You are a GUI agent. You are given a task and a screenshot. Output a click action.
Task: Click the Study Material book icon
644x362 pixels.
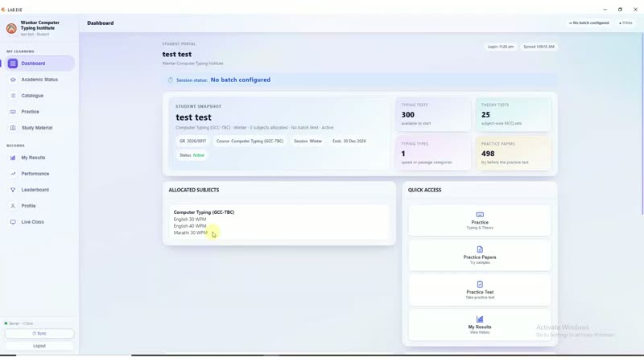pyautogui.click(x=13, y=128)
